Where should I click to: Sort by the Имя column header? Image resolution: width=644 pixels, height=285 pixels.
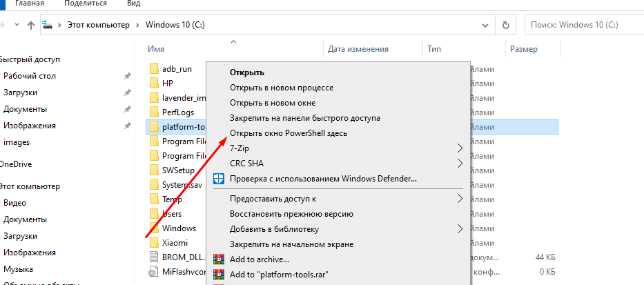[x=156, y=49]
